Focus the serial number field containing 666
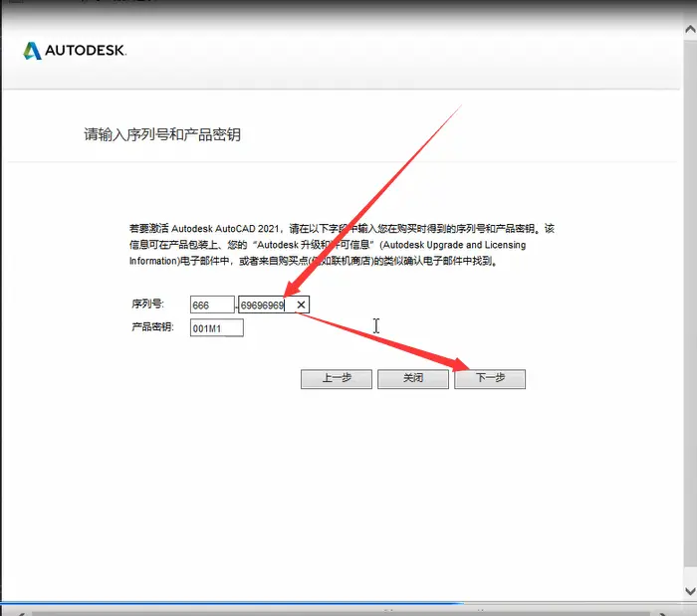 pos(212,305)
